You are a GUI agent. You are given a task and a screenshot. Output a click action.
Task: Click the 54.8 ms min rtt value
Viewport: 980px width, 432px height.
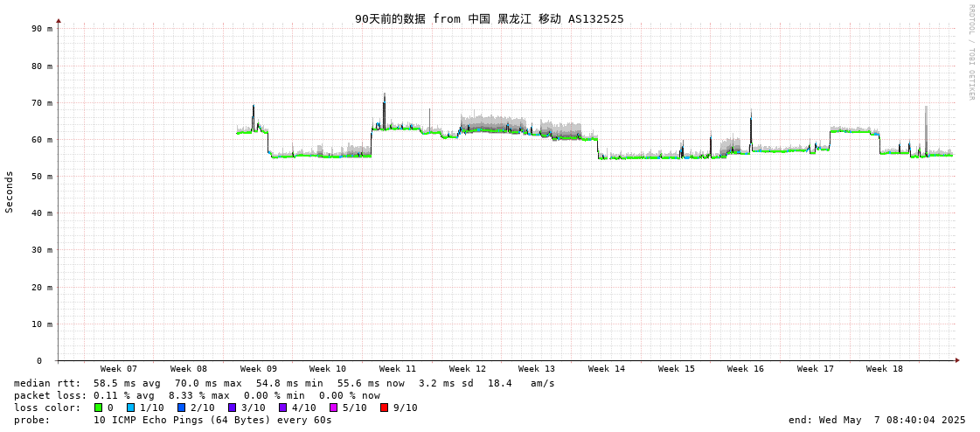288,383
